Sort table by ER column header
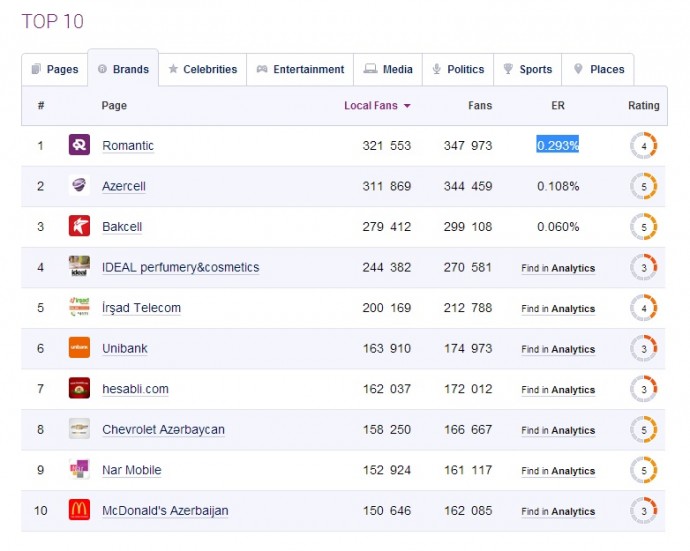Viewport: 690px width, 551px height. point(558,106)
